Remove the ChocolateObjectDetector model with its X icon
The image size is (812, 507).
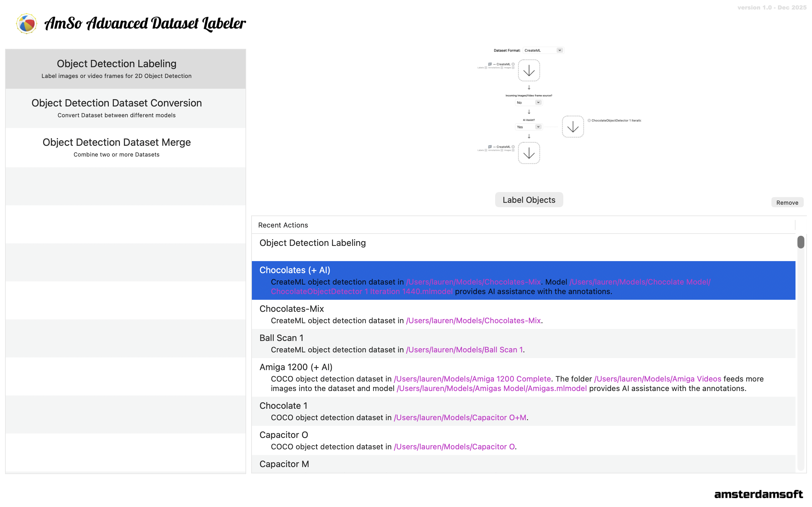(x=589, y=120)
